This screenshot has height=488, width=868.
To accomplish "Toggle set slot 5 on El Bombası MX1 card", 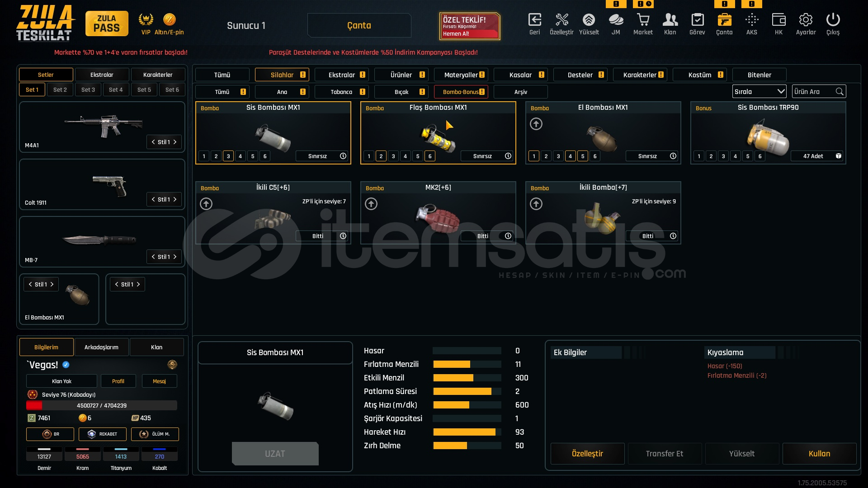I will point(583,156).
